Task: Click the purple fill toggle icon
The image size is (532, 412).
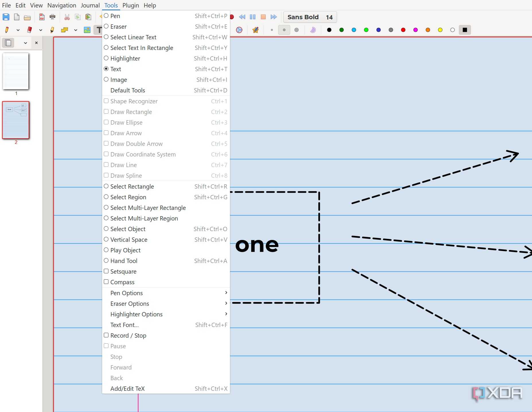Action: tap(313, 30)
